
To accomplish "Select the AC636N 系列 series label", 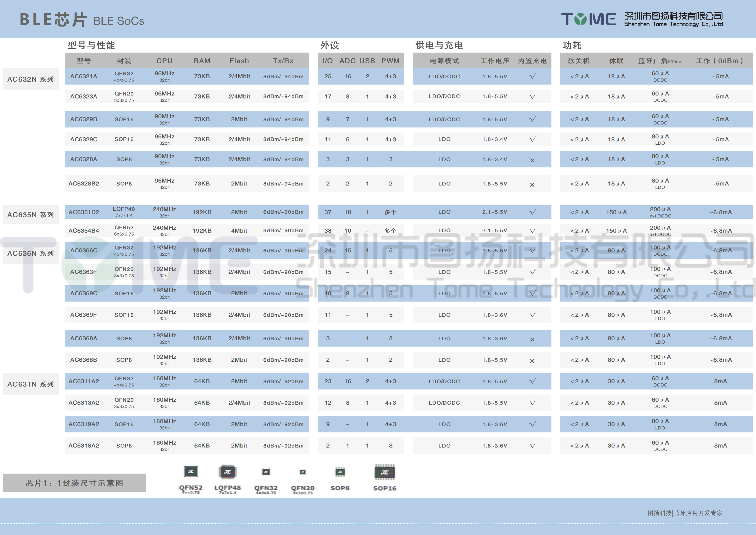I will coord(31,253).
